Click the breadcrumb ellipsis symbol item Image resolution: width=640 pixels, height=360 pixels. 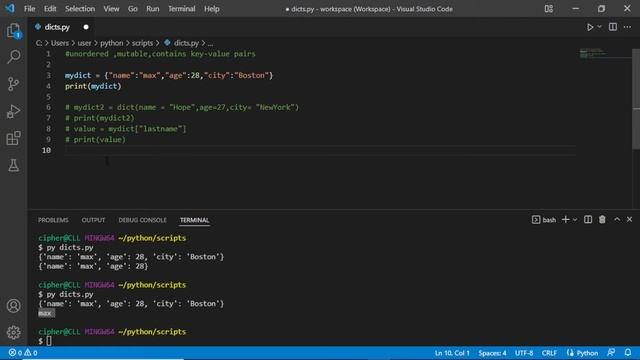pyautogui.click(x=210, y=43)
